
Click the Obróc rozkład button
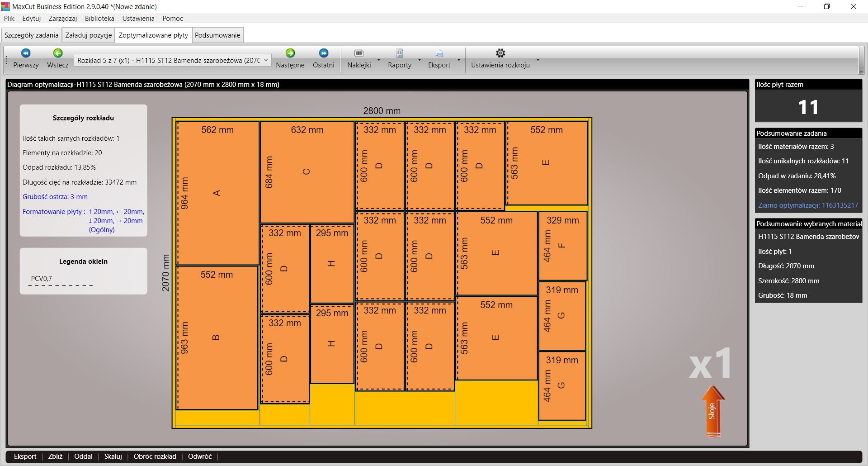(155, 456)
